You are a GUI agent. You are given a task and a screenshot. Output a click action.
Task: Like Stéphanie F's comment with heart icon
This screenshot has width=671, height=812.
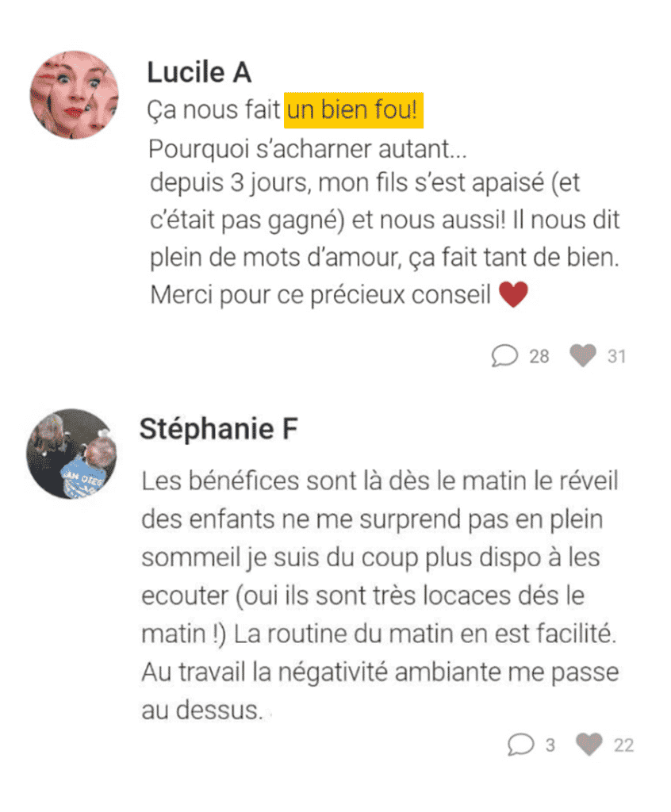tap(589, 745)
